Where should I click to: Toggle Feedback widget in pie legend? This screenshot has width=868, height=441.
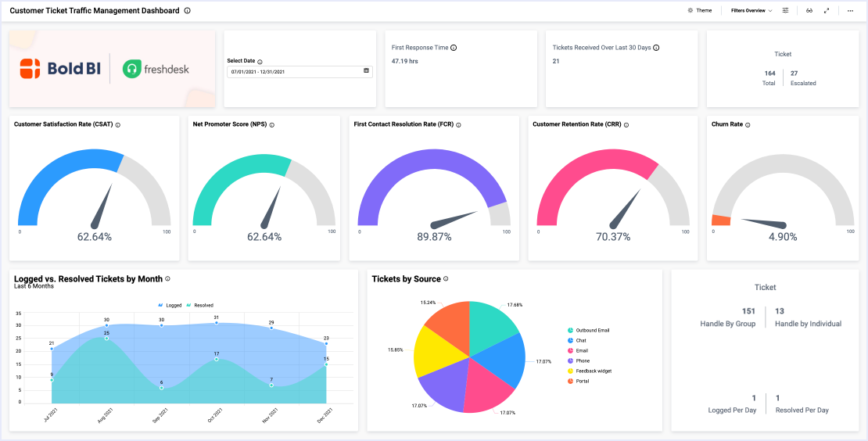(x=590, y=371)
